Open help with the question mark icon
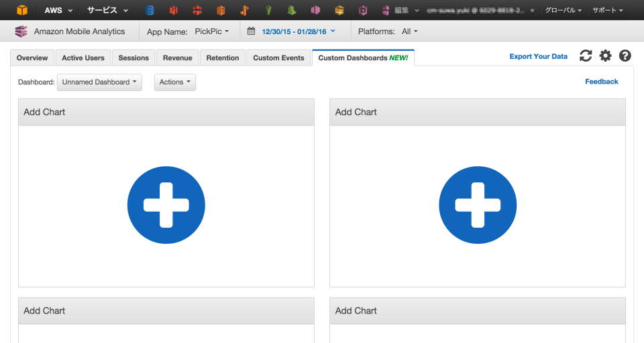 coord(625,56)
